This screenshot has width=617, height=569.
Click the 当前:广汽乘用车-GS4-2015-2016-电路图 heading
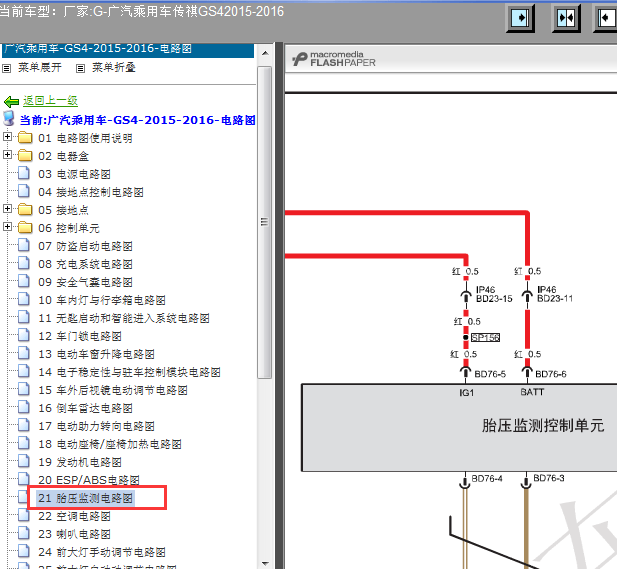pyautogui.click(x=138, y=120)
